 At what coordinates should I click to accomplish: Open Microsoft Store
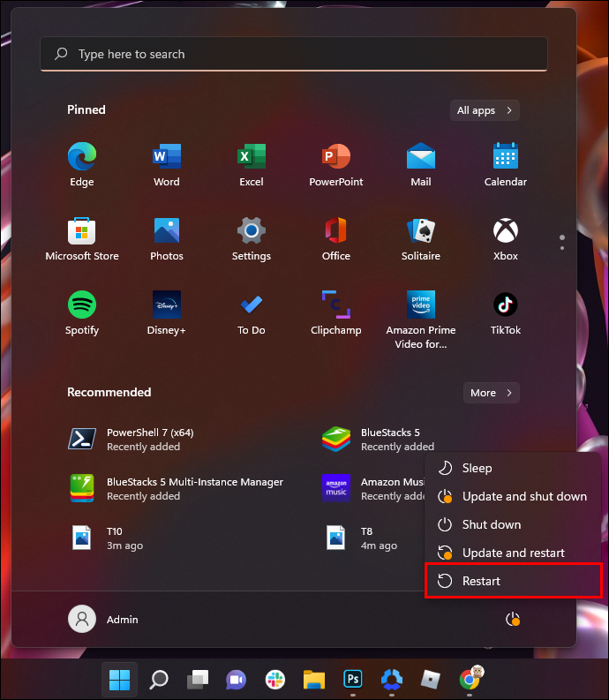(x=82, y=239)
